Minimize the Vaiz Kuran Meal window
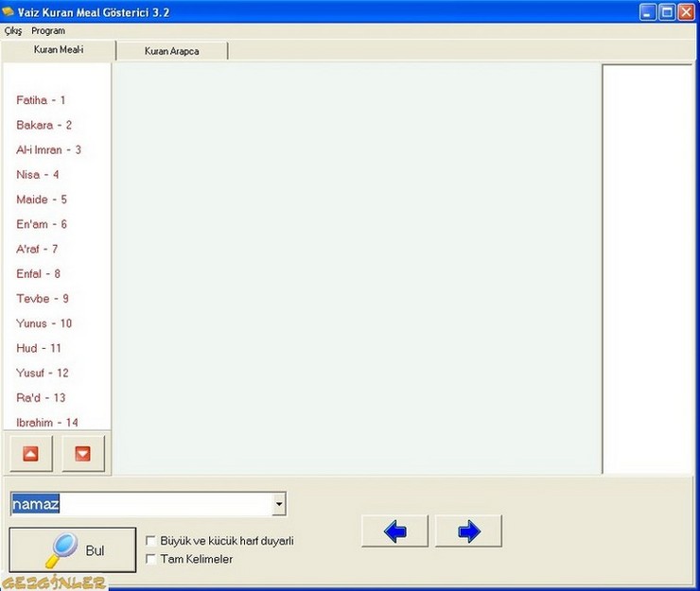Screen dimensions: 700x591 pyautogui.click(x=648, y=12)
